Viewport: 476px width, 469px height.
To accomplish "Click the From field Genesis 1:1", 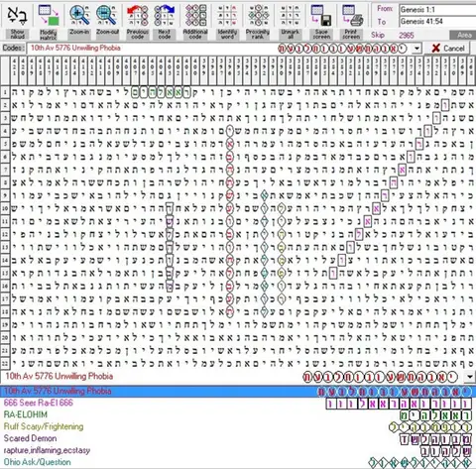I will coord(437,10).
